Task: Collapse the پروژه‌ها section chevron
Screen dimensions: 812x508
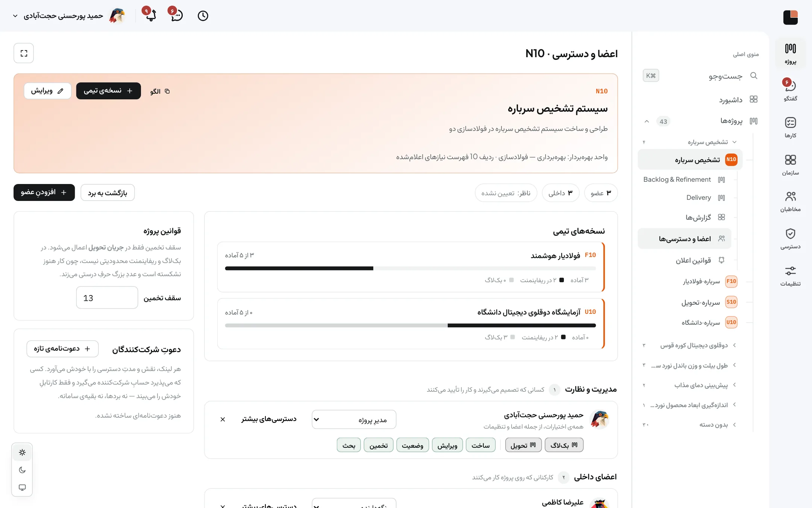Action: [x=647, y=121]
